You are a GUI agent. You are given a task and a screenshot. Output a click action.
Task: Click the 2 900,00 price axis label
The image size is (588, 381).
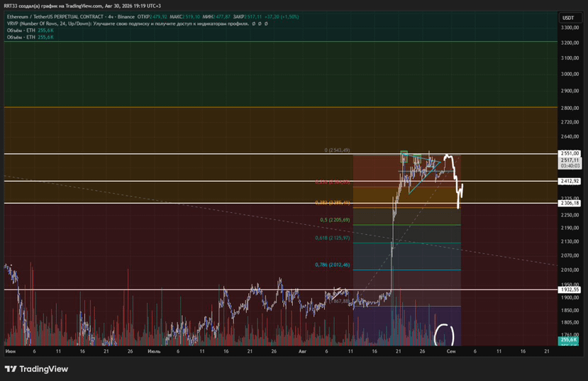click(x=570, y=91)
